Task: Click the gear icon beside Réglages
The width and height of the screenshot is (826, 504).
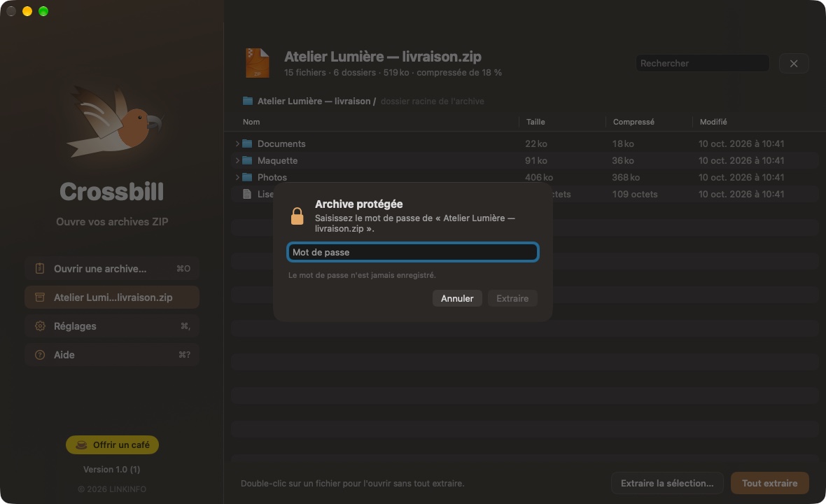Action: 39,326
